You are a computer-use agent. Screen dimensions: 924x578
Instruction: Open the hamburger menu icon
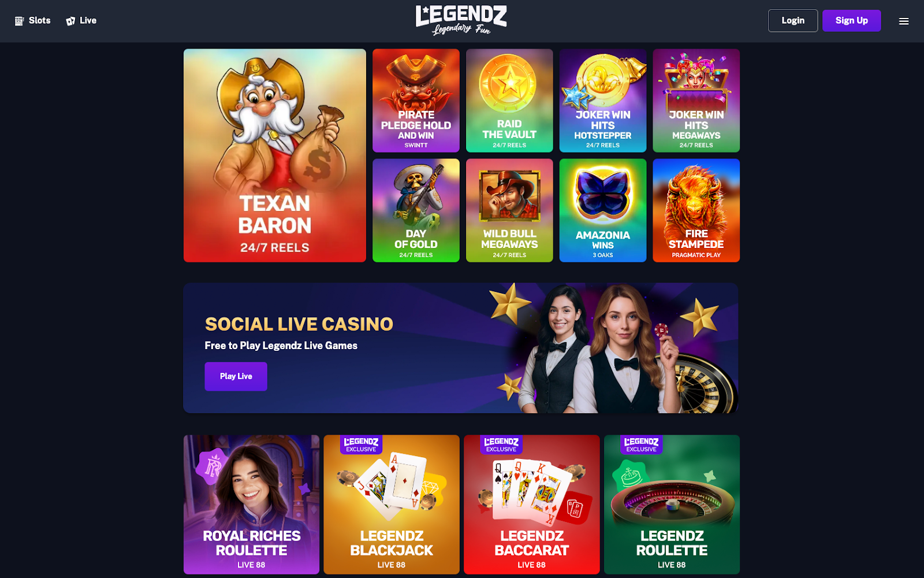point(904,21)
